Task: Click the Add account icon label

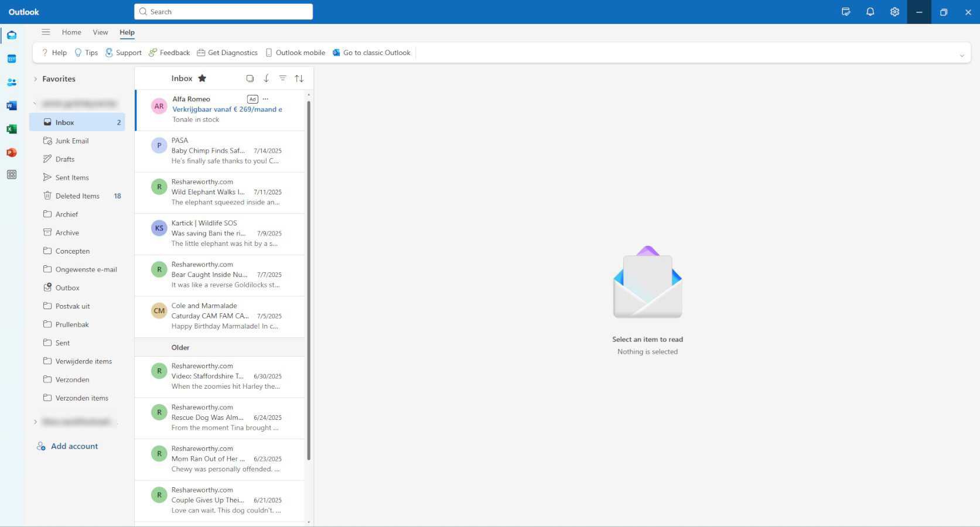Action: click(67, 446)
